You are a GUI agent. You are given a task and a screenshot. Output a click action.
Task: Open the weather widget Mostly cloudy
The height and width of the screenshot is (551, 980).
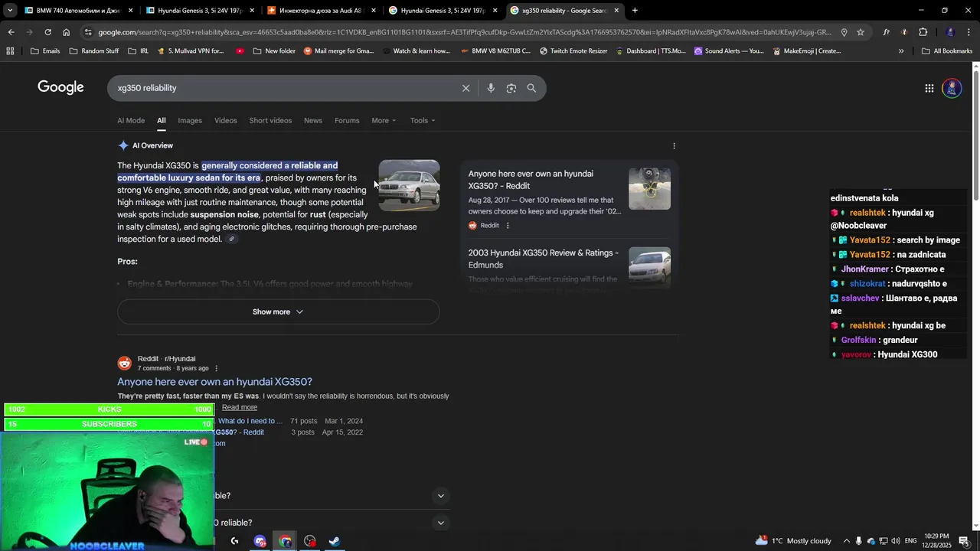[x=793, y=541]
